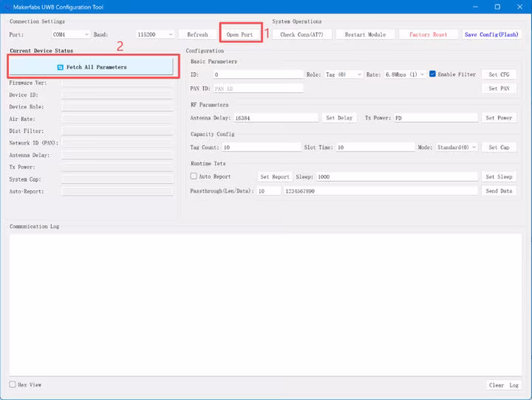This screenshot has width=532, height=400.
Task: Click the Network ID (PAN) status field
Action: [117, 143]
